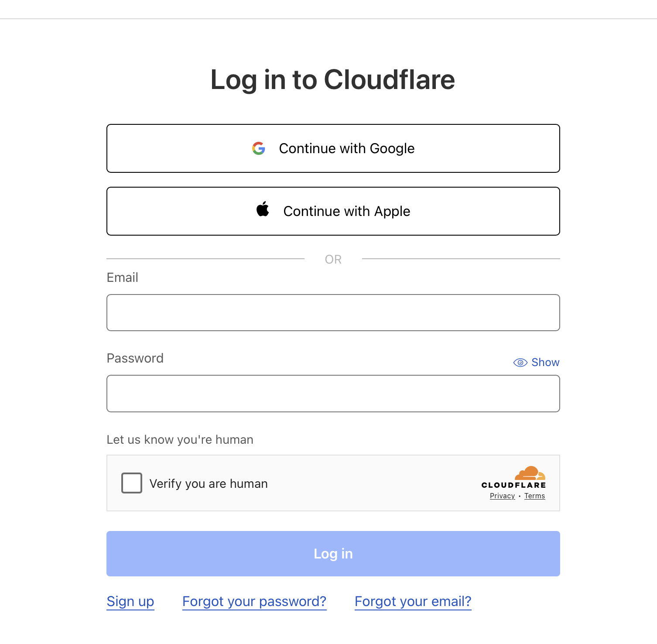Open the Privacy link in the widget
Viewport: 657px width, 644px height.
click(502, 496)
